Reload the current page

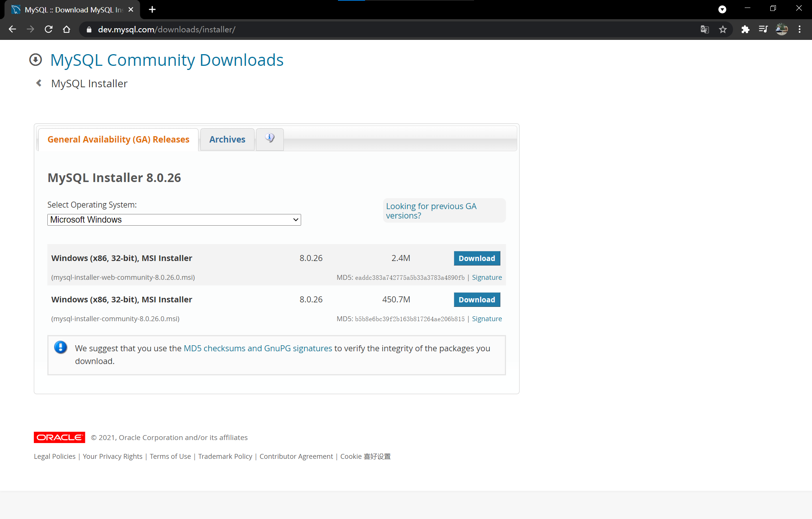click(48, 29)
